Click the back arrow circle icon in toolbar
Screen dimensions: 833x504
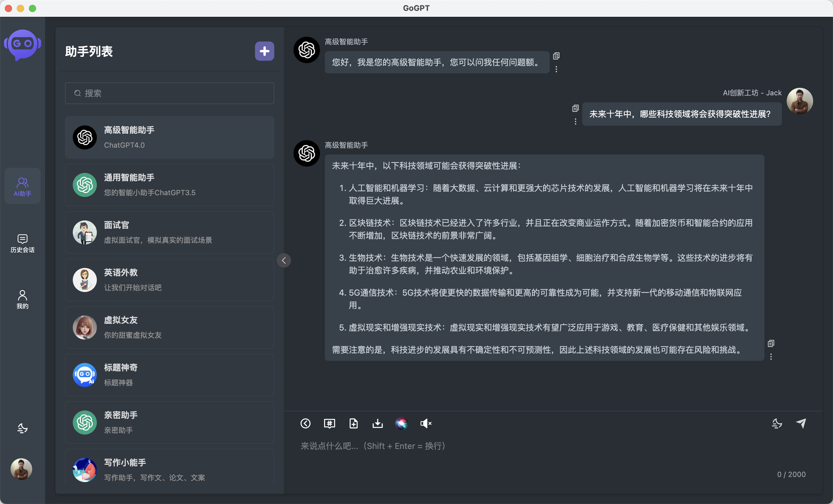(305, 423)
